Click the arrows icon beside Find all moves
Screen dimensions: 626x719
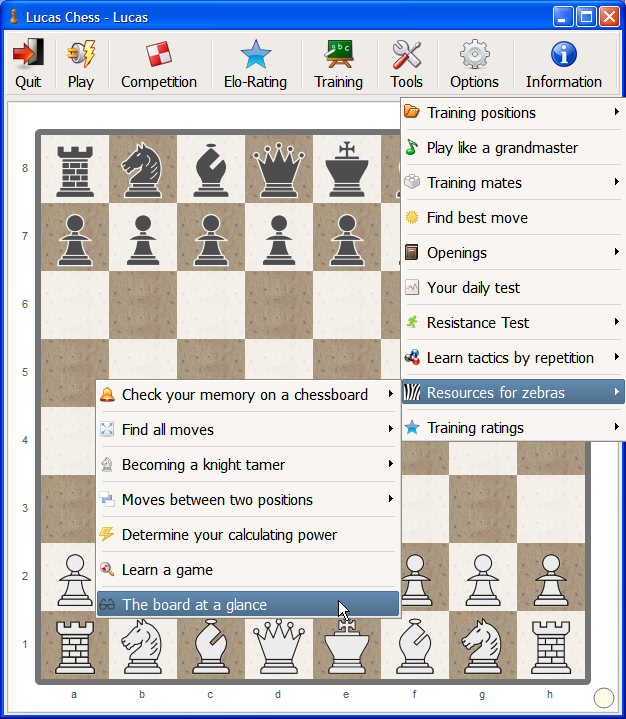tap(107, 429)
